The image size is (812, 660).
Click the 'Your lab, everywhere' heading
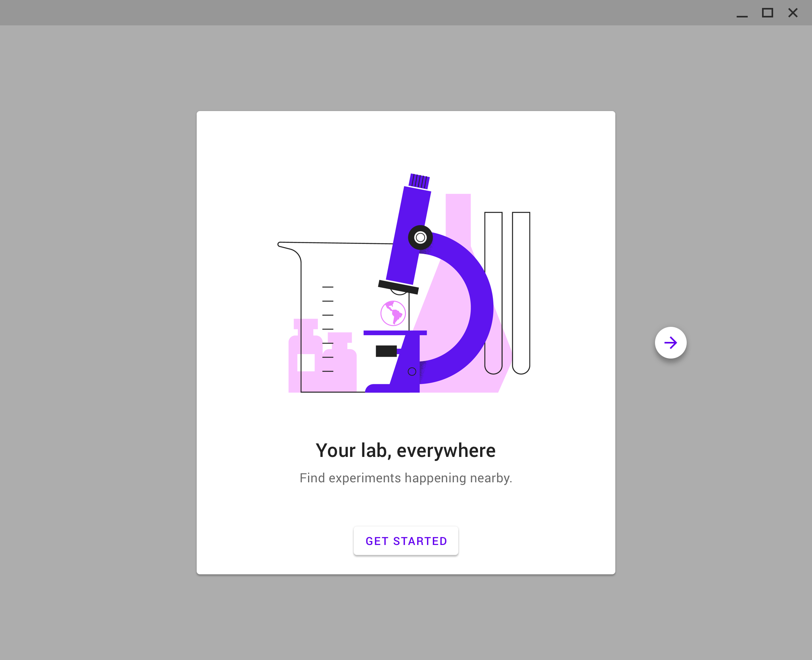(x=406, y=451)
